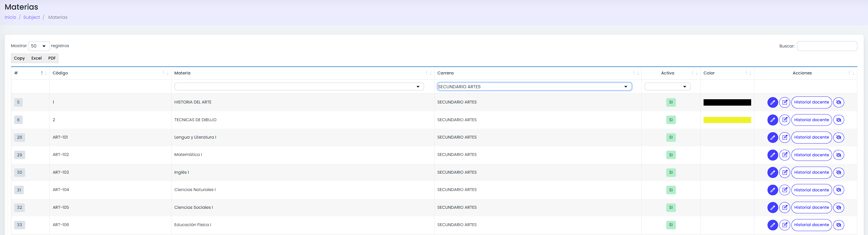
Task: Click the Excel export button
Action: 37,58
